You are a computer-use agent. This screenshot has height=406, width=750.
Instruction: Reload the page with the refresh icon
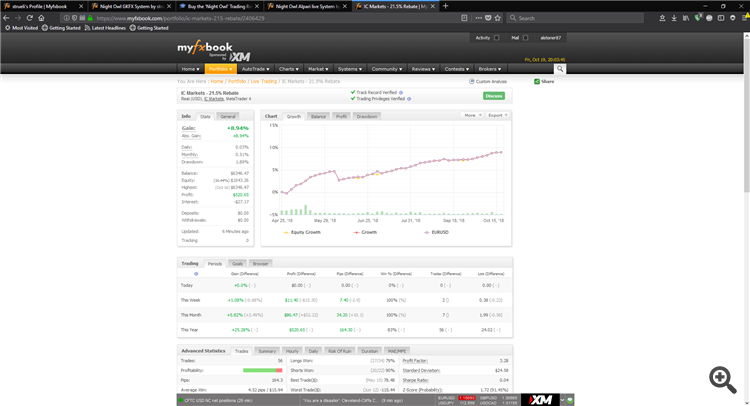[x=30, y=18]
